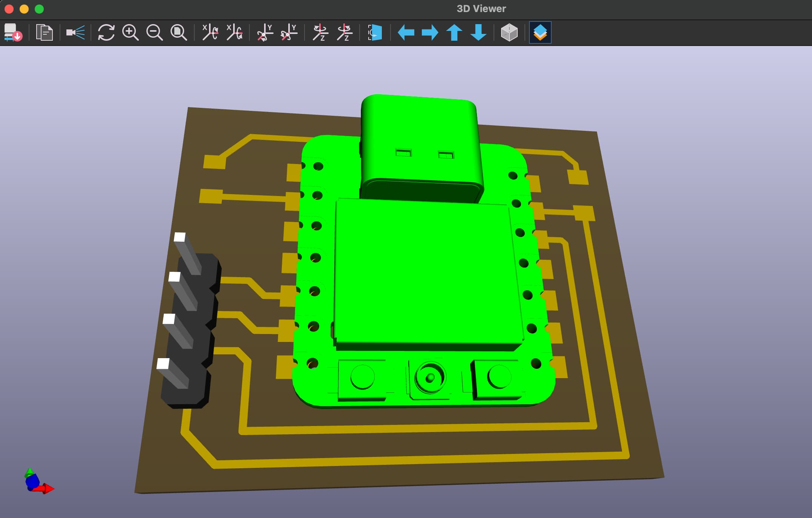
Task: Copy 3D image to clipboard
Action: click(x=44, y=32)
